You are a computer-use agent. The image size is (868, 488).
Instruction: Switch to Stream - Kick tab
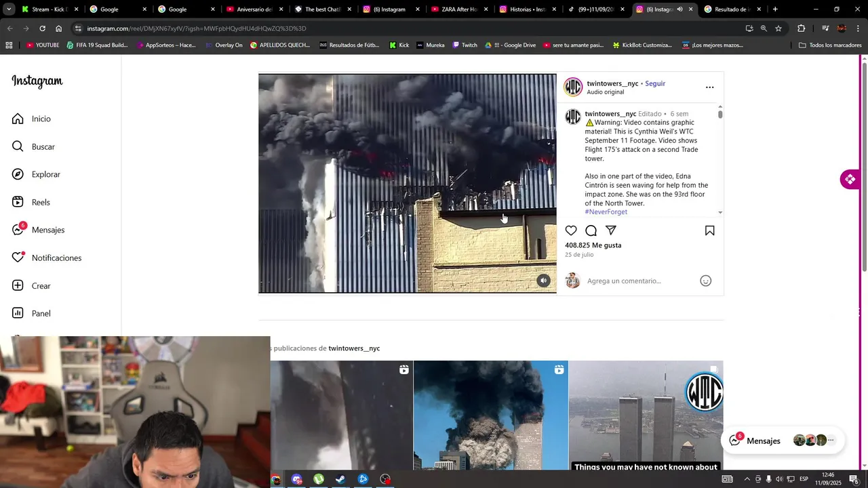tap(50, 9)
